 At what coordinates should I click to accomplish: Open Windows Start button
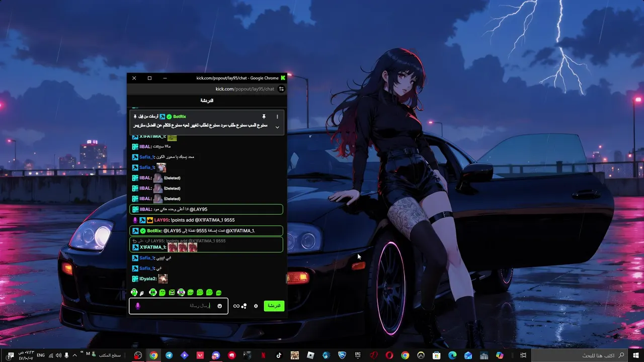(x=636, y=355)
